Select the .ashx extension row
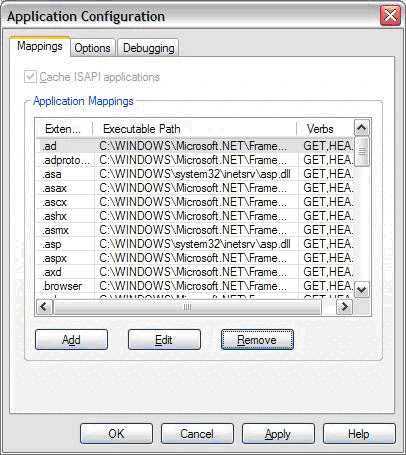Screen dimensions: 406x455 [x=195, y=216]
